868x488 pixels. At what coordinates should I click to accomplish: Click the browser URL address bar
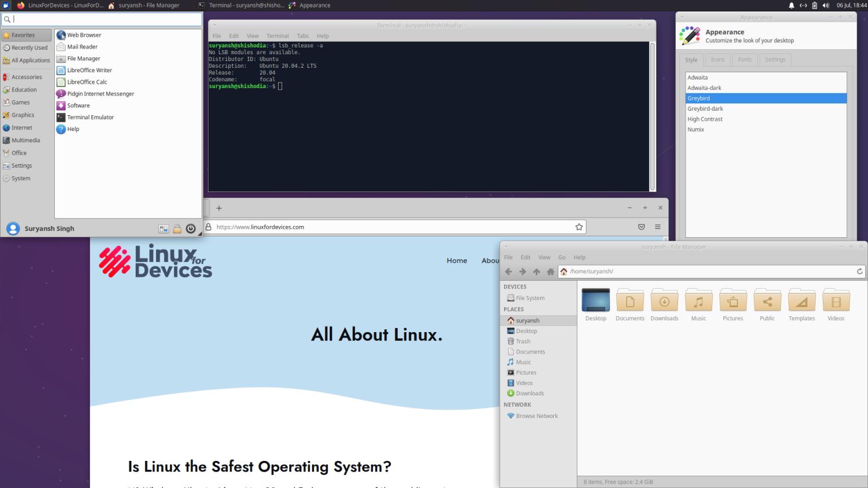(394, 227)
